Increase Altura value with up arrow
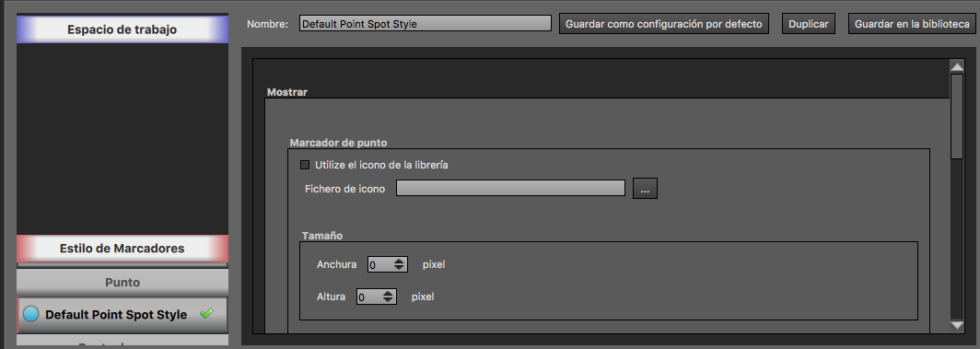 (x=388, y=294)
